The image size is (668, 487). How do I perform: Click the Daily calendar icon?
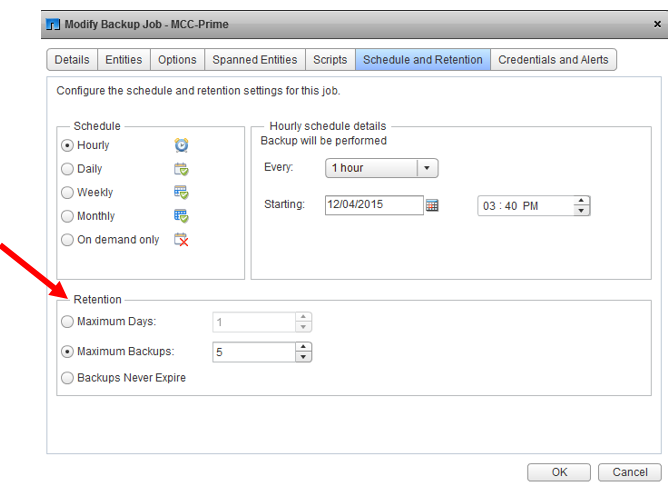[x=181, y=169]
